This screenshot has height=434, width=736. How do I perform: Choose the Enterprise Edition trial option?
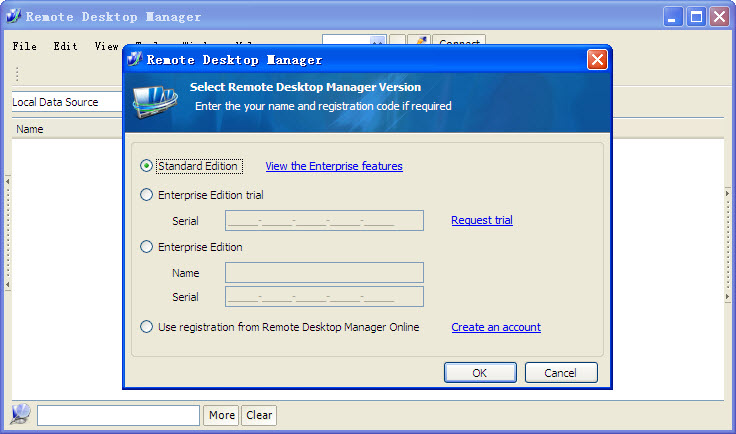tap(147, 195)
